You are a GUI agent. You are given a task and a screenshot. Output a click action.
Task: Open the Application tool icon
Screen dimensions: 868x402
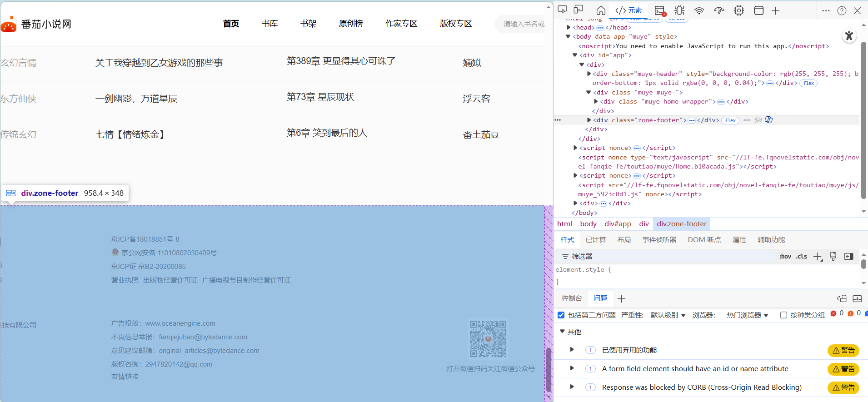(x=759, y=10)
